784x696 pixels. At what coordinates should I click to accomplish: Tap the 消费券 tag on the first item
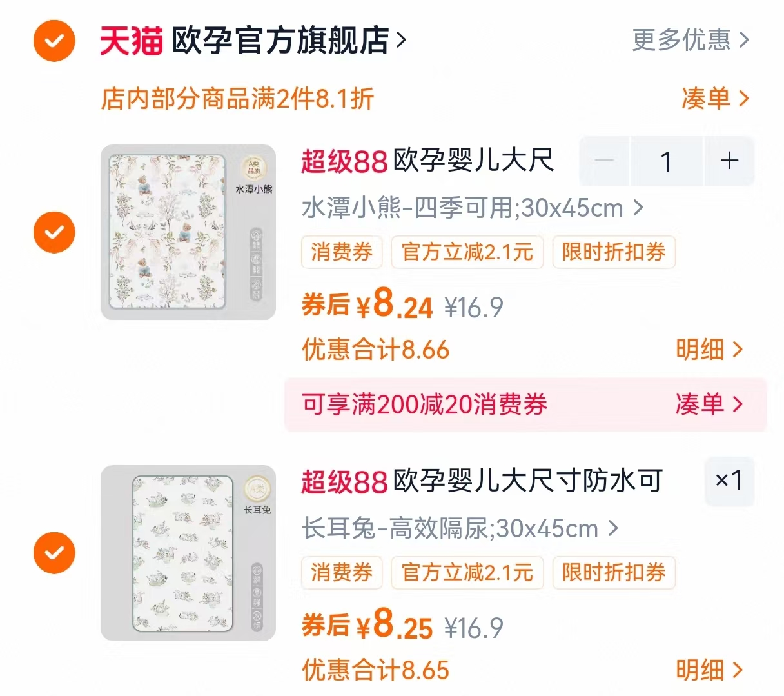[342, 253]
